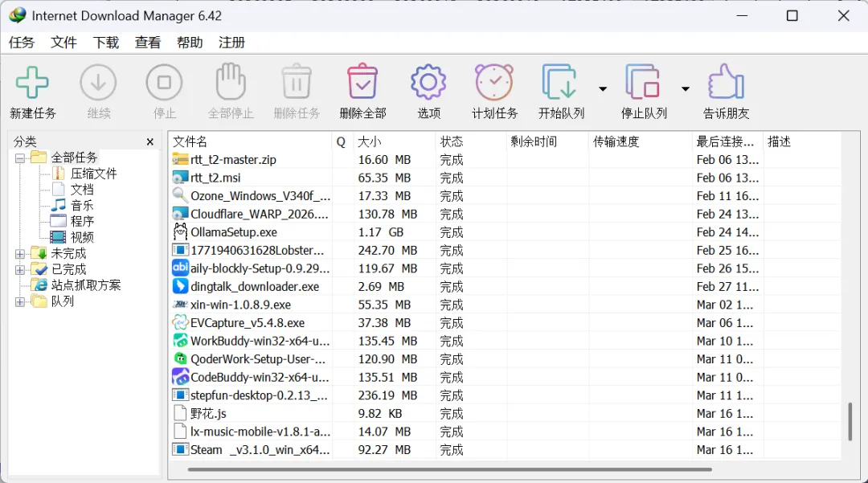
Task: Click the vertical scrollbar of download list
Action: tap(850, 422)
